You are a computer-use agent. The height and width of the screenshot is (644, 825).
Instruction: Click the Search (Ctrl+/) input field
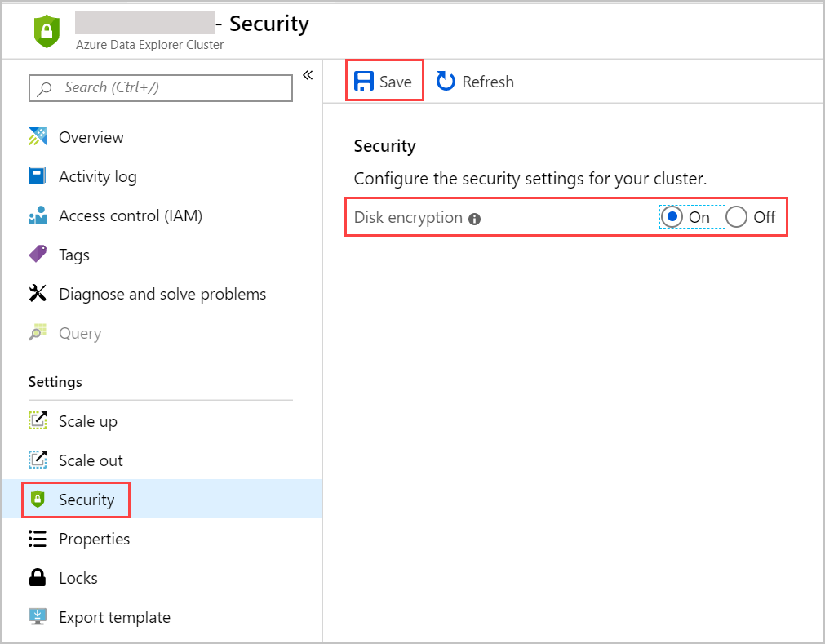pyautogui.click(x=161, y=88)
